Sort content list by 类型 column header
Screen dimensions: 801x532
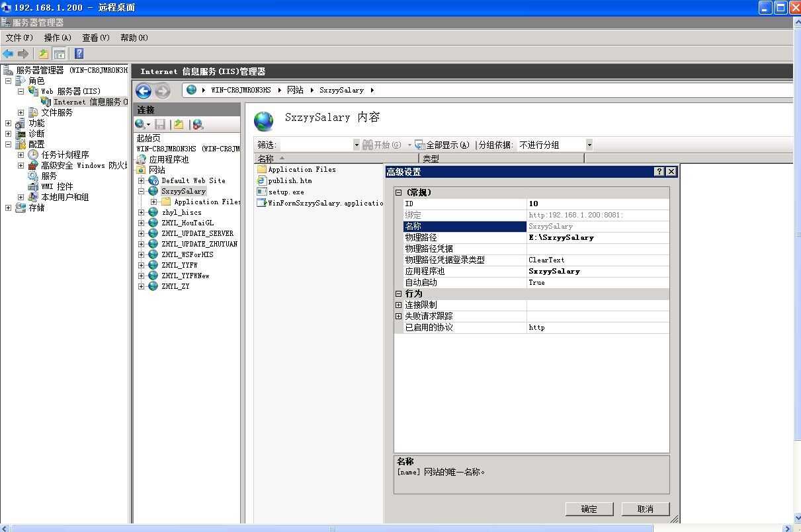click(x=501, y=159)
